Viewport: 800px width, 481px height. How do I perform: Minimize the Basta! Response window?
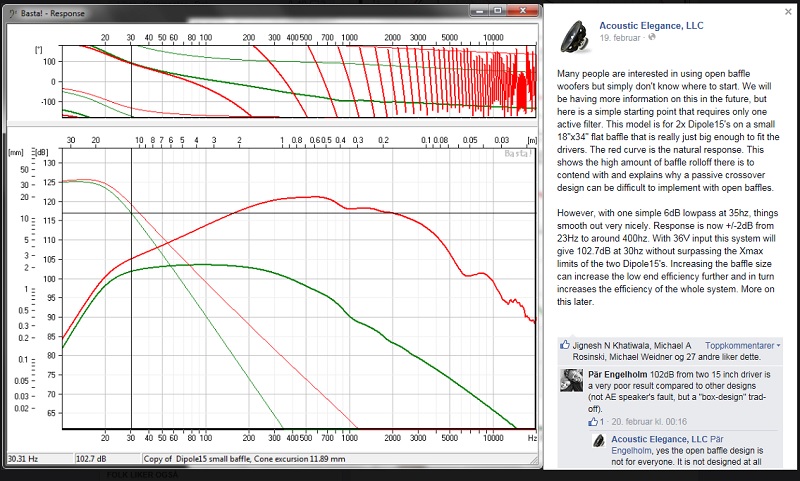pyautogui.click(x=479, y=10)
